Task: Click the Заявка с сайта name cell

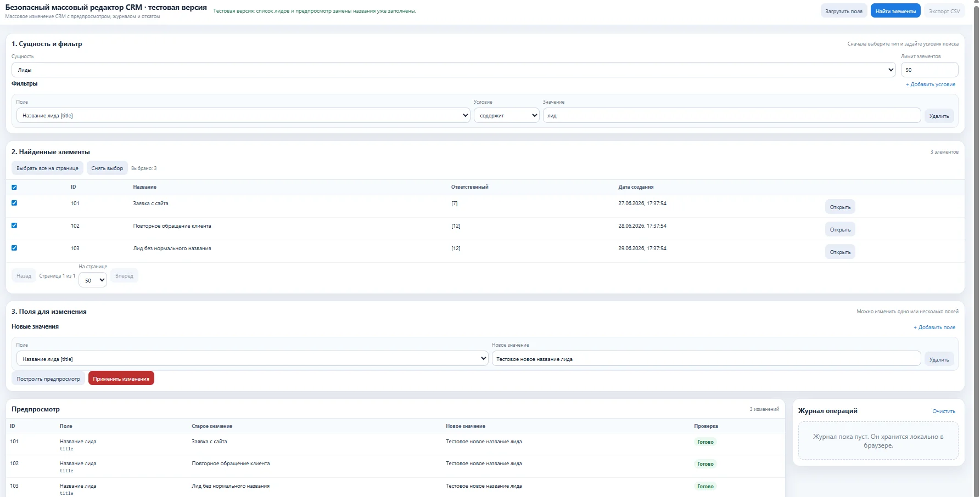Action: 150,203
